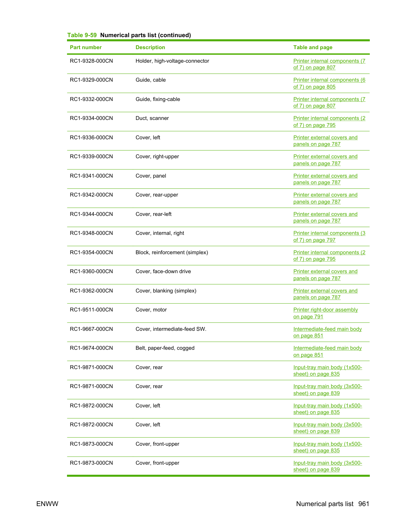Follow Cover, intermediate-feed SW. link page 851
Image resolution: width=400 pixels, height=532 pixels.
click(328, 332)
